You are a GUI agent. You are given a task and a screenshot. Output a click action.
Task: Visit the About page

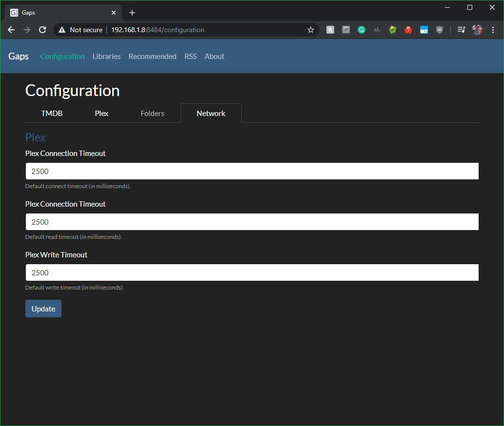(x=214, y=56)
